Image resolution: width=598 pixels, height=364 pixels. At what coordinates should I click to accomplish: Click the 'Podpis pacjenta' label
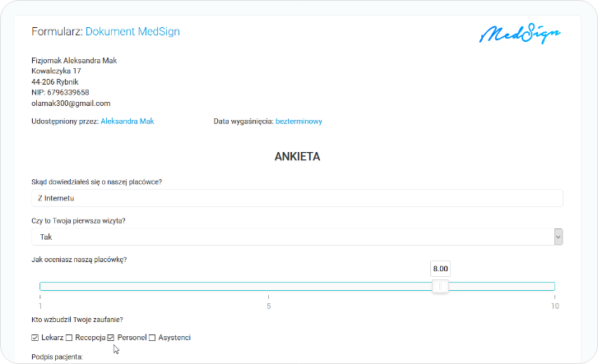click(x=58, y=357)
